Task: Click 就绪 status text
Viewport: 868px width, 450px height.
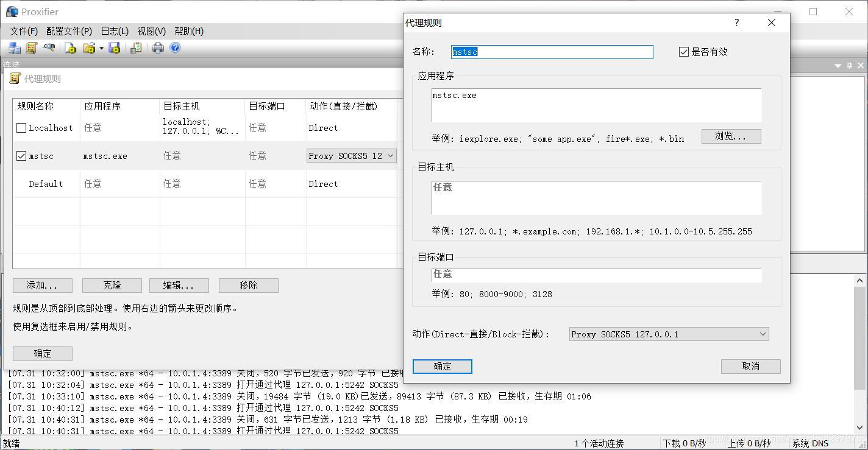Action: pyautogui.click(x=12, y=443)
